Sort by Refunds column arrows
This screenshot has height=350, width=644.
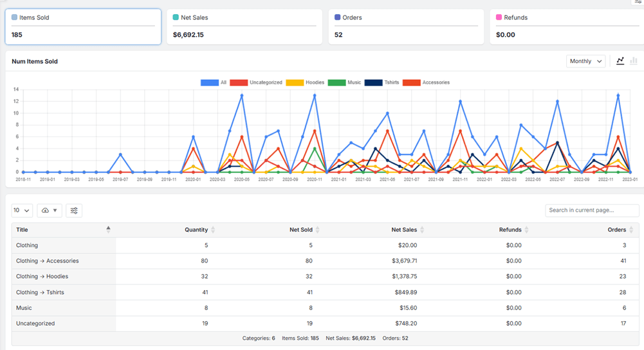tap(526, 230)
